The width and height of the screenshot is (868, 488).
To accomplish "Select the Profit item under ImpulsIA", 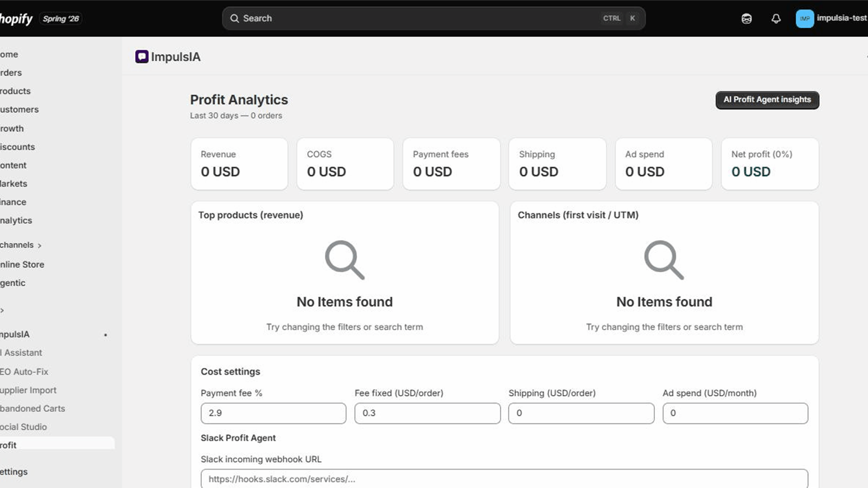I will click(x=57, y=444).
